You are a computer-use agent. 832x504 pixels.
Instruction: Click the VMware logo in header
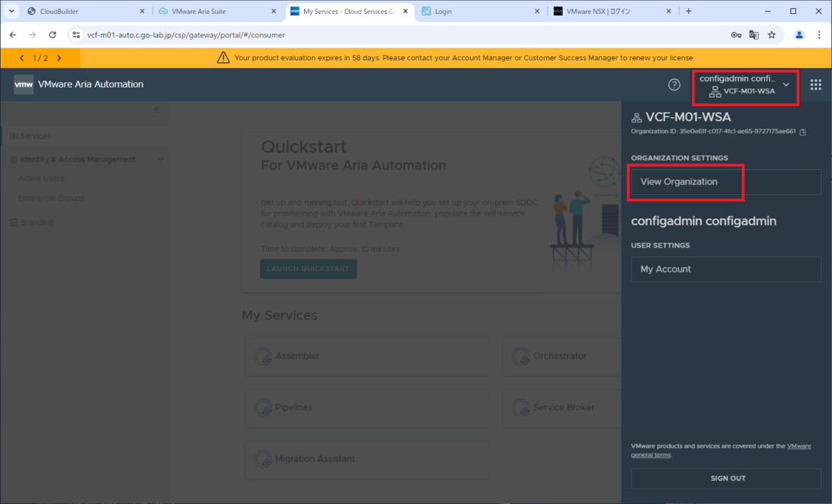24,85
